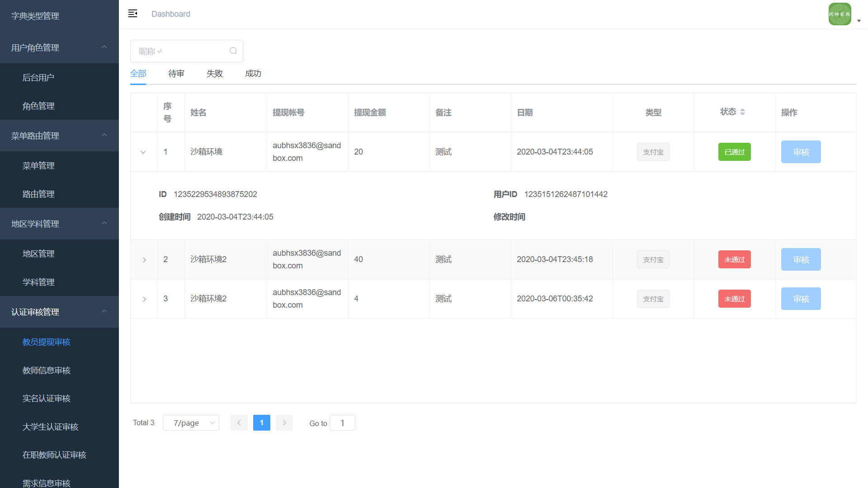Collapse the expanded details of row 1
The image size is (868, 488).
pyautogui.click(x=143, y=152)
